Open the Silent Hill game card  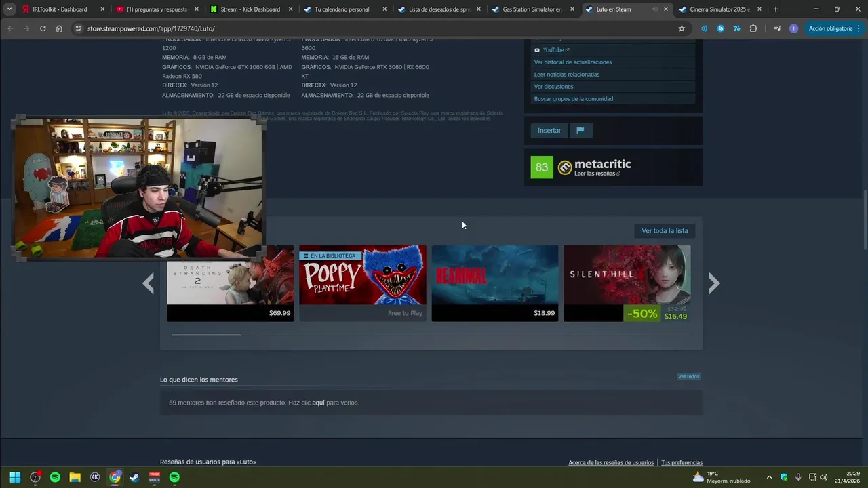(x=627, y=283)
